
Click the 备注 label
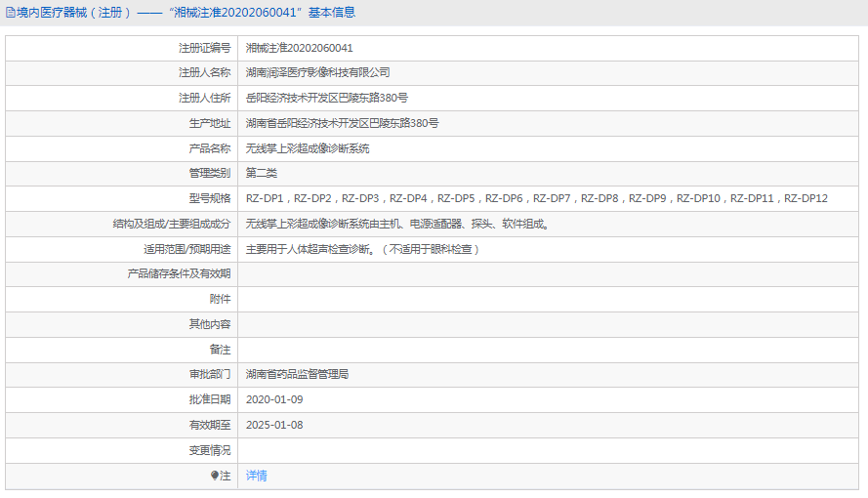pyautogui.click(x=220, y=350)
